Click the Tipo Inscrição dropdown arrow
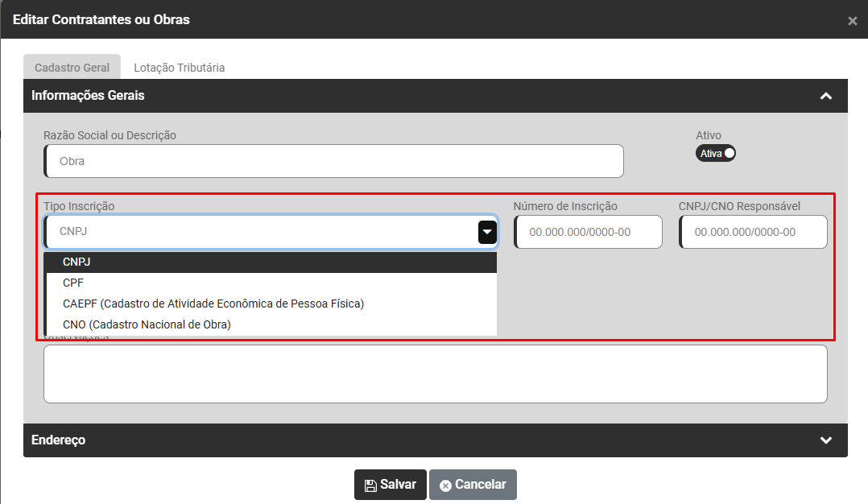The height and width of the screenshot is (504, 868). point(487,232)
